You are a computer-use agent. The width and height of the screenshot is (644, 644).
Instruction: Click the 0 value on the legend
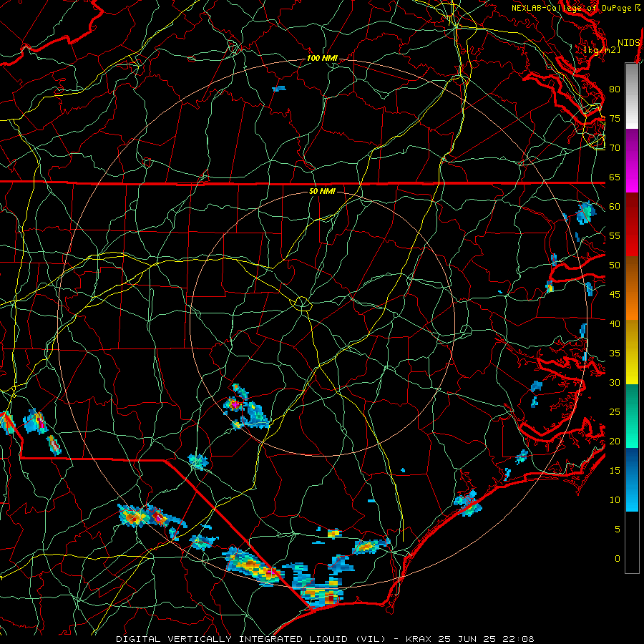[x=618, y=559]
